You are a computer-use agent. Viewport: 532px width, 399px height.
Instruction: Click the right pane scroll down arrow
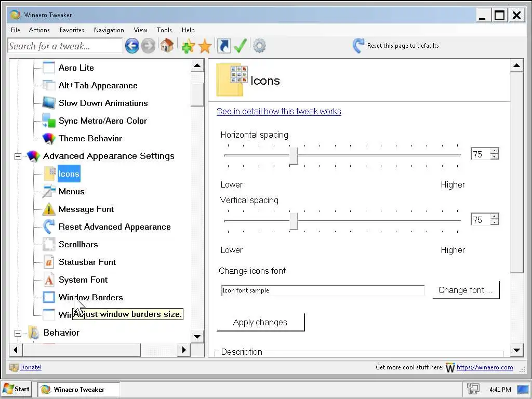pos(516,350)
